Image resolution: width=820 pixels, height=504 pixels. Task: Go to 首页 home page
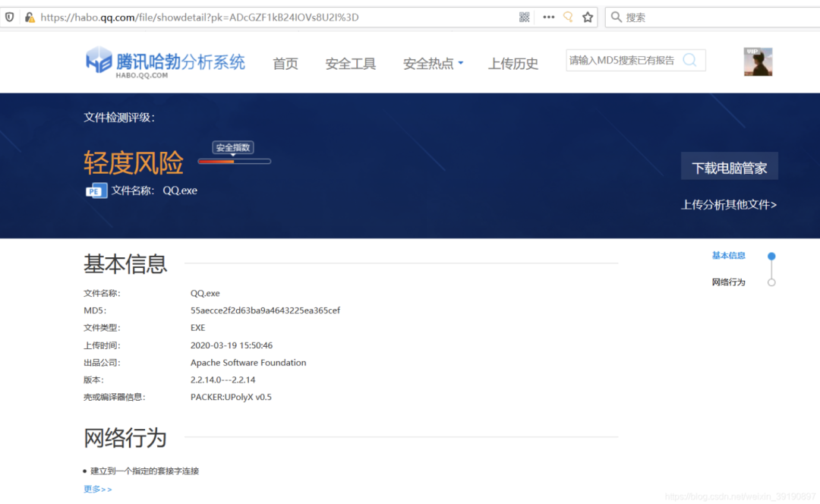pos(285,64)
